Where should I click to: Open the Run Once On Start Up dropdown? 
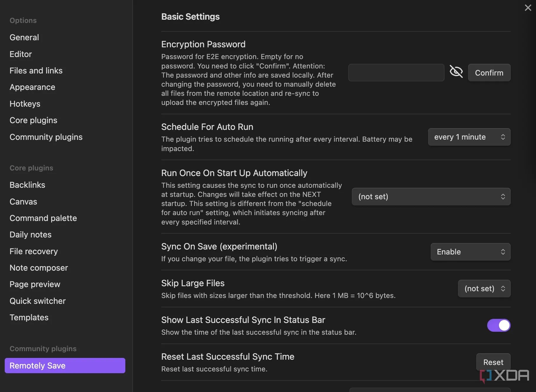pyautogui.click(x=431, y=197)
